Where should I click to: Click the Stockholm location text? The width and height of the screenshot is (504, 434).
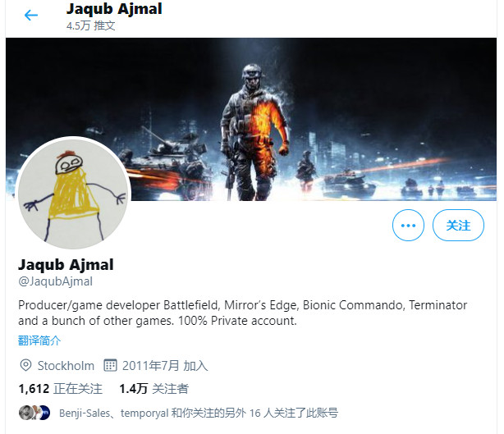coord(66,366)
